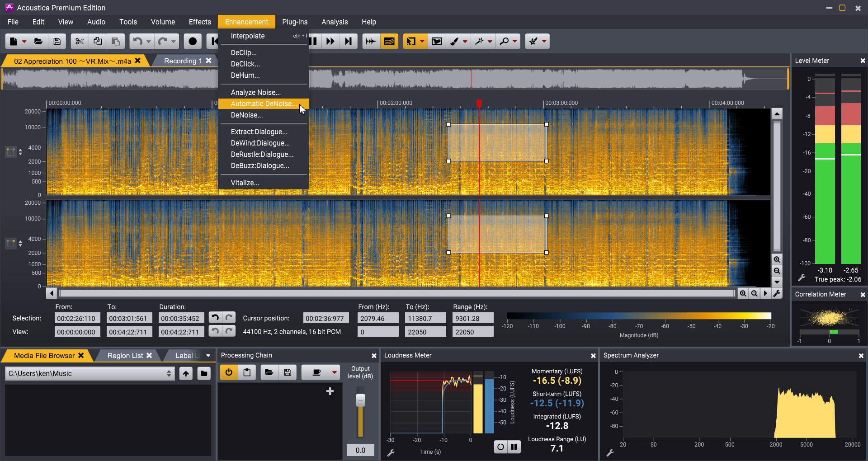
Task: Create a new file with toolbar icon
Action: pyautogui.click(x=14, y=41)
